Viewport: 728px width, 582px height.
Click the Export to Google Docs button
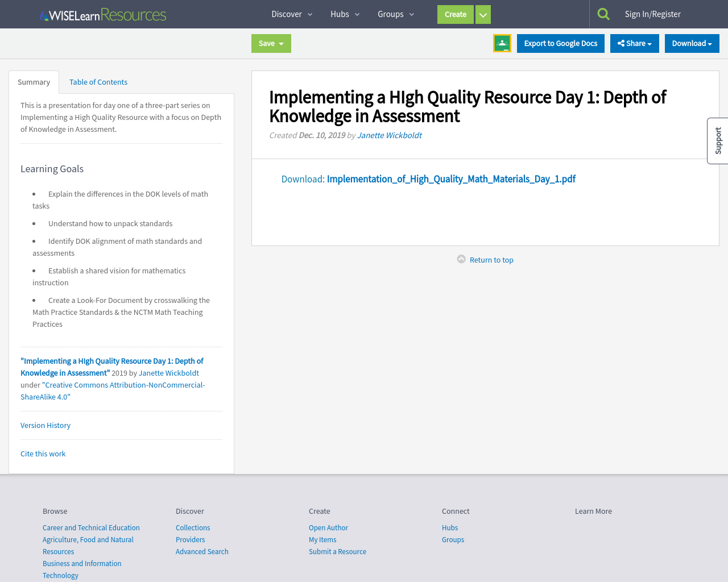click(x=560, y=44)
